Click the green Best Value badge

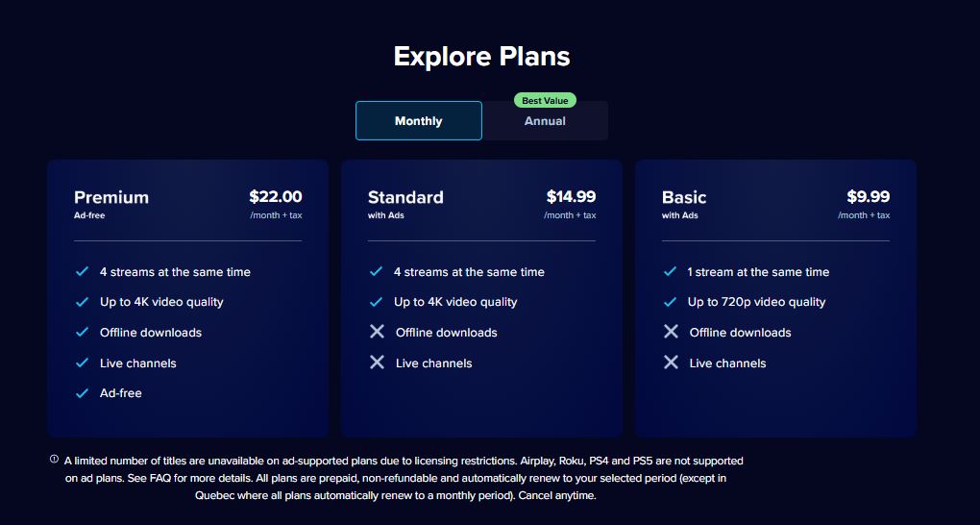click(545, 100)
